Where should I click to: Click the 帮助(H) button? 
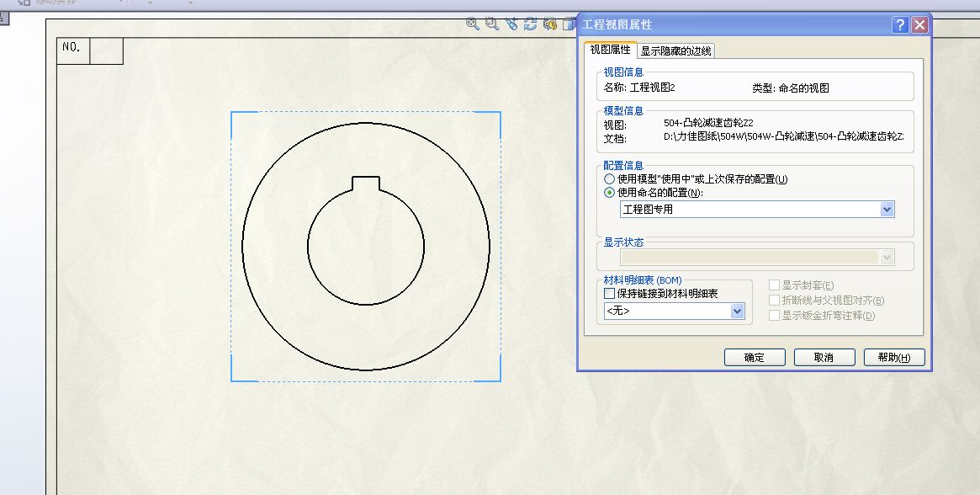[893, 357]
